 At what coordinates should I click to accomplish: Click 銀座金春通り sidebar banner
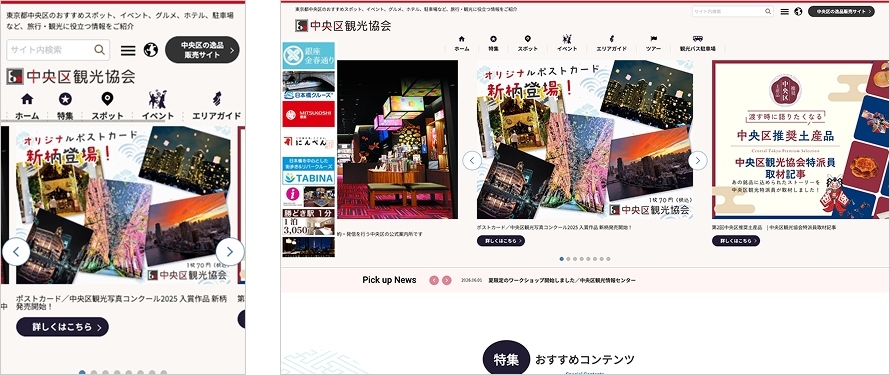pos(308,56)
